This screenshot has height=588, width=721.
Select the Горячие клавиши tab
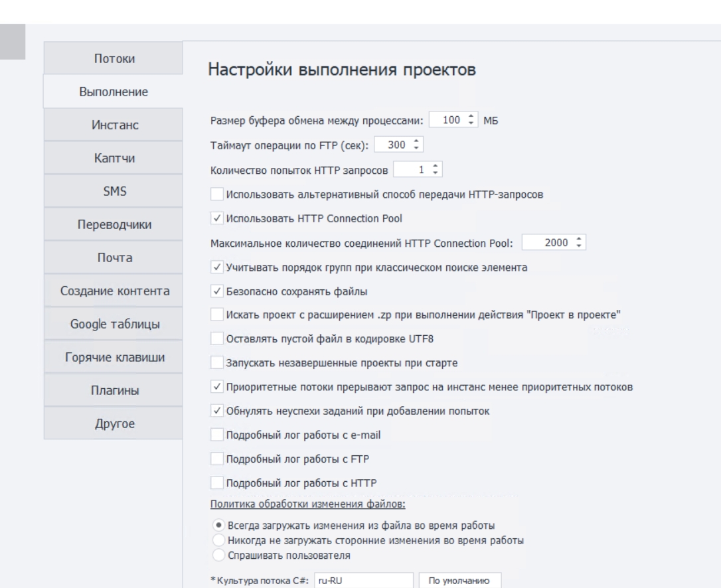pyautogui.click(x=114, y=357)
